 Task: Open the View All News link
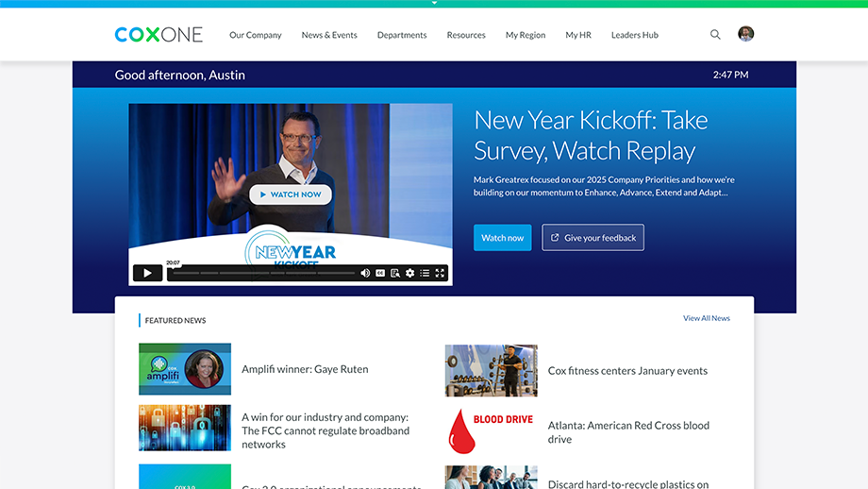(707, 318)
